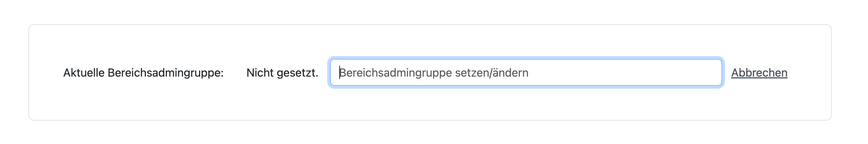Click 'gesetzt.' in the status text
The width and height of the screenshot is (868, 144).
297,73
